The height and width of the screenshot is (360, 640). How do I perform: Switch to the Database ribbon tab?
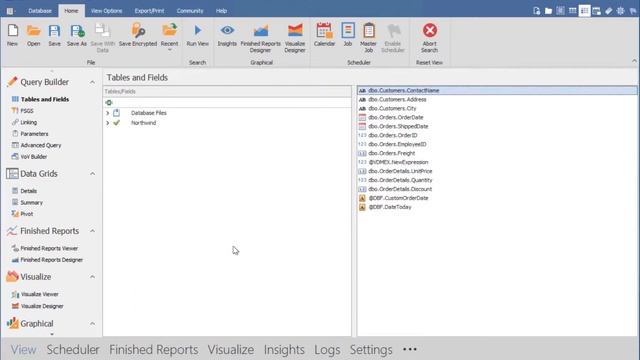pos(40,11)
